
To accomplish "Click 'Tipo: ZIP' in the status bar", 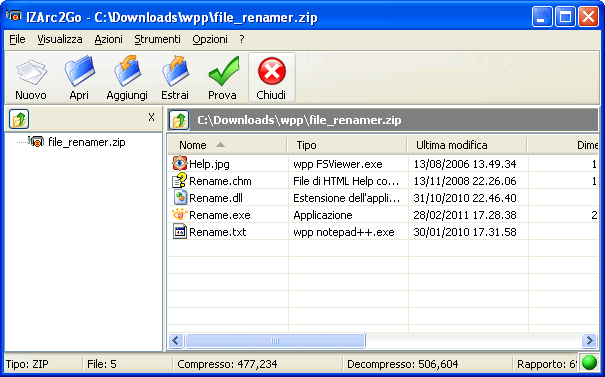I will (x=27, y=364).
